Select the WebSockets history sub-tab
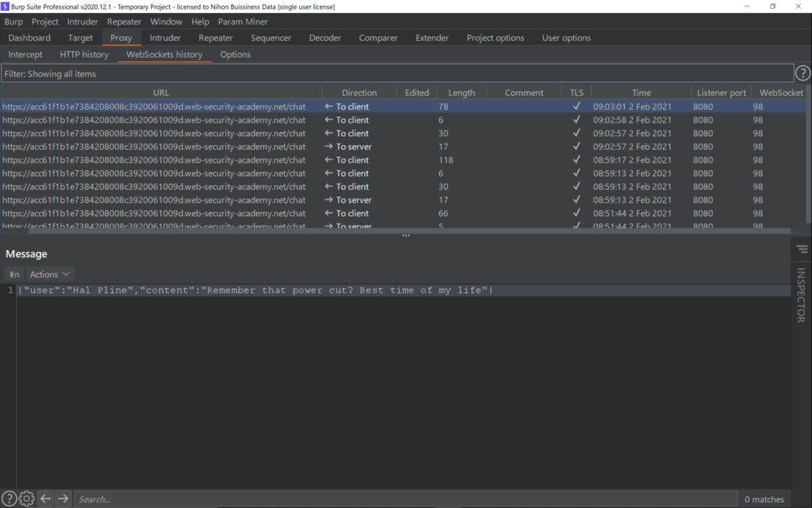812x508 pixels. pos(164,54)
